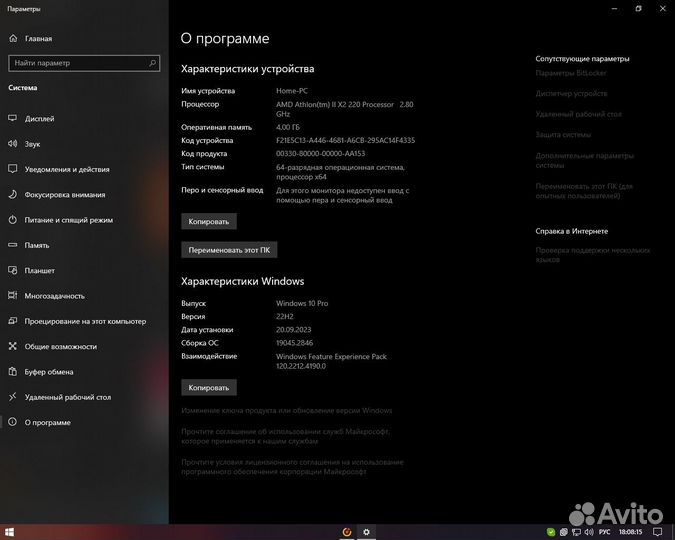Image resolution: width=675 pixels, height=540 pixels.
Task: Click 64-разрядная операционная система value
Action: (x=341, y=172)
